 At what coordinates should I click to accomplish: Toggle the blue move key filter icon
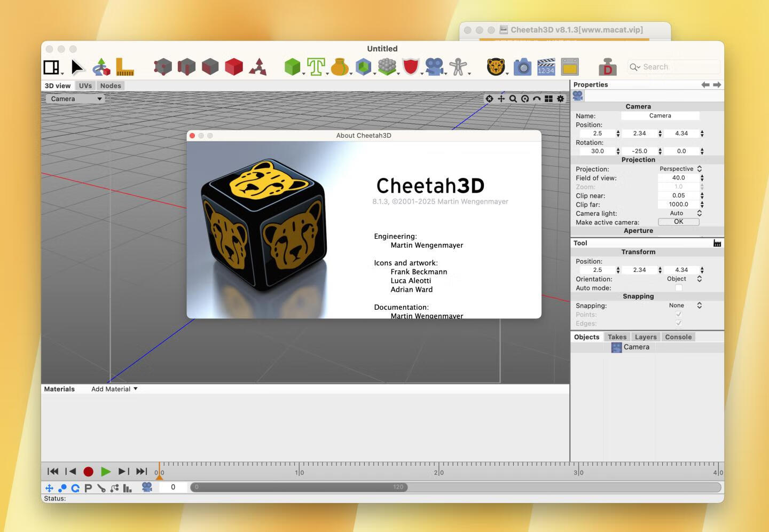point(49,488)
